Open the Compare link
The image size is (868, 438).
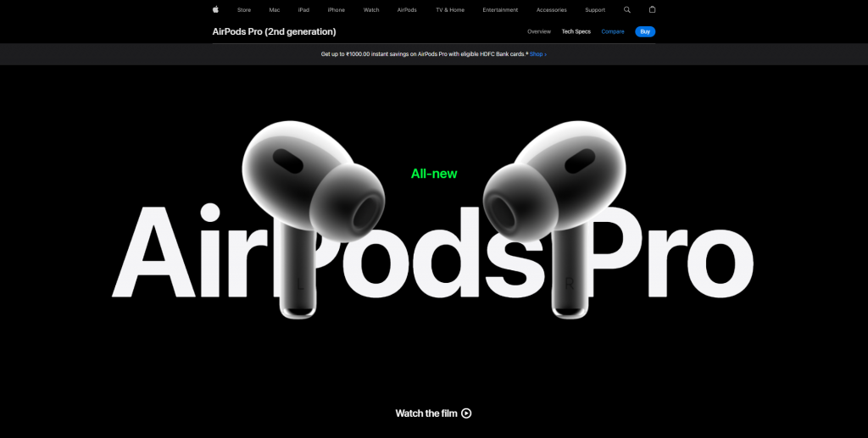613,31
